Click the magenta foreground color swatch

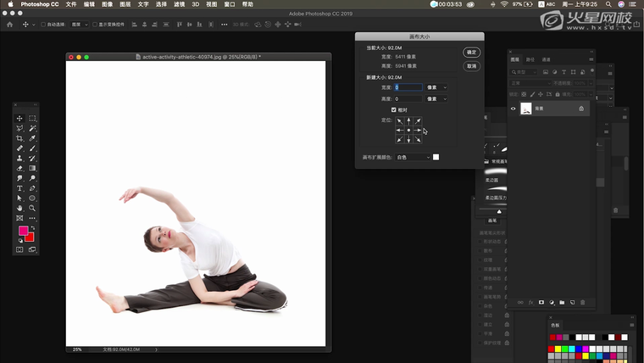click(23, 231)
